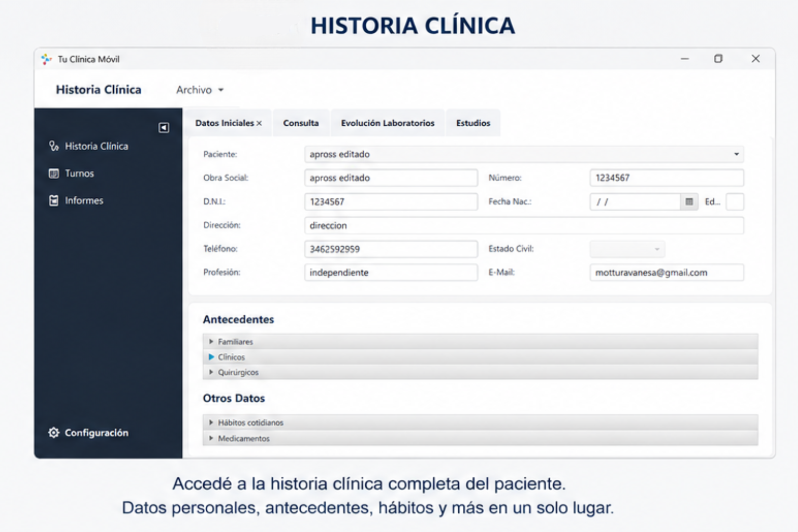Click the Edad box next to Ed...
The width and height of the screenshot is (798, 532).
(735, 202)
